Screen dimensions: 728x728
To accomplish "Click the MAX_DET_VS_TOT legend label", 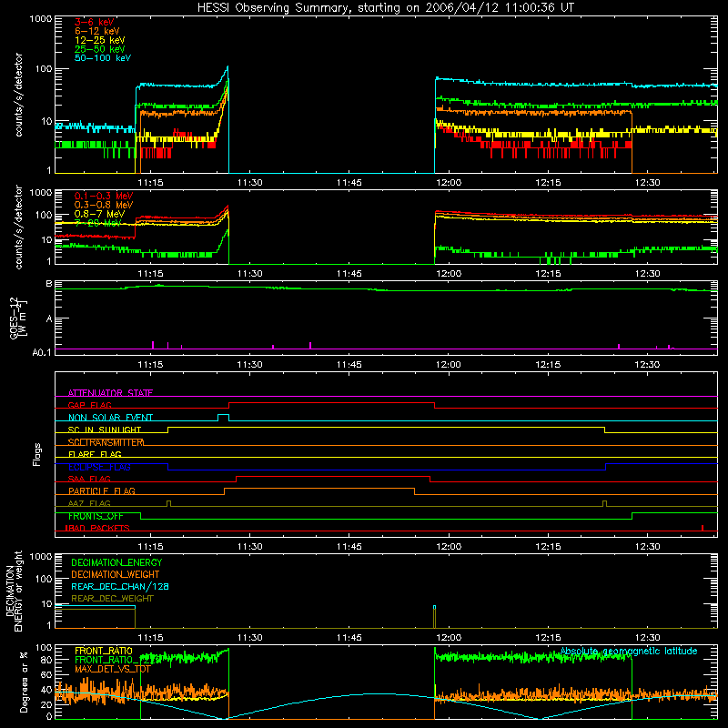I will (x=113, y=669).
